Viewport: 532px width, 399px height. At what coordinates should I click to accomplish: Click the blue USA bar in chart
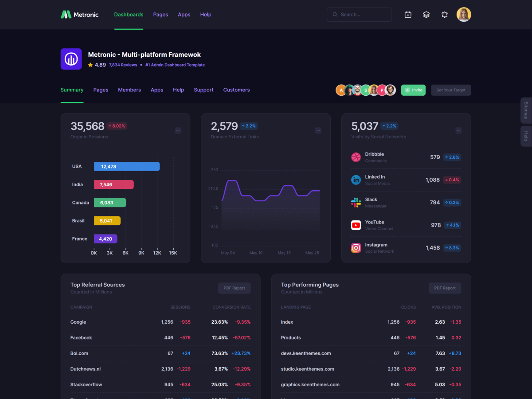click(x=127, y=166)
